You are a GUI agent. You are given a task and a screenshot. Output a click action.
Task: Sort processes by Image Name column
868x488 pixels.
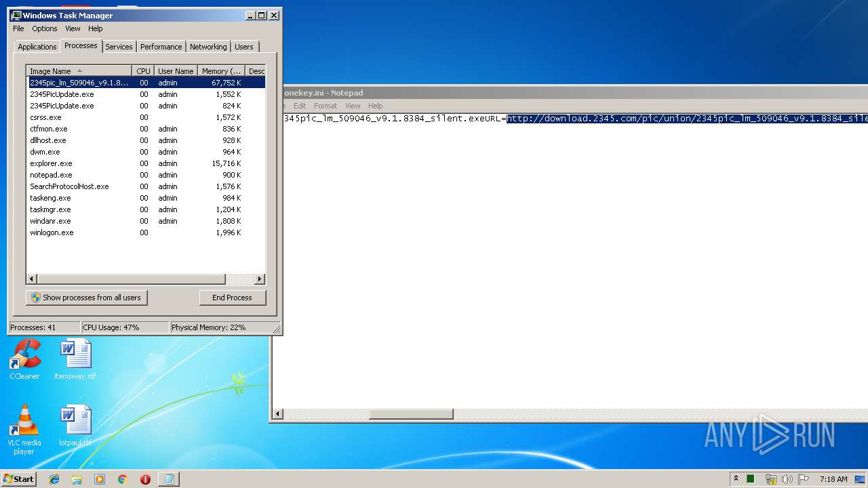coord(79,71)
